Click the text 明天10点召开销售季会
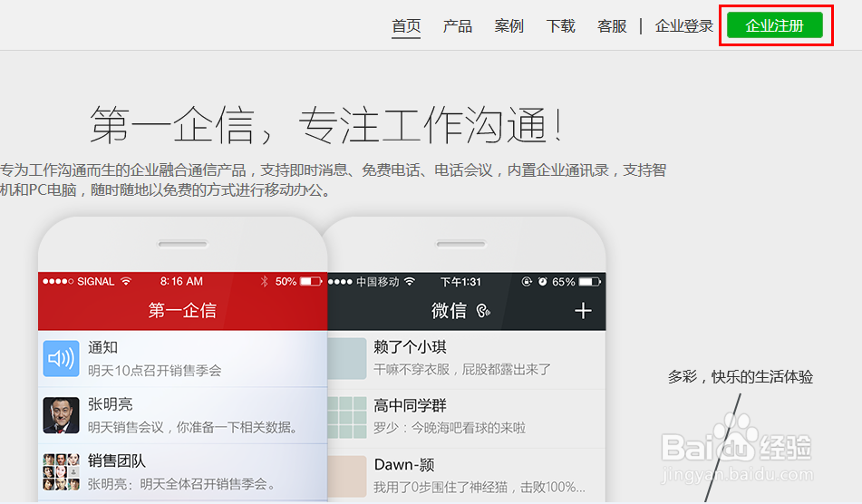Image resolution: width=862 pixels, height=504 pixels. 154,371
